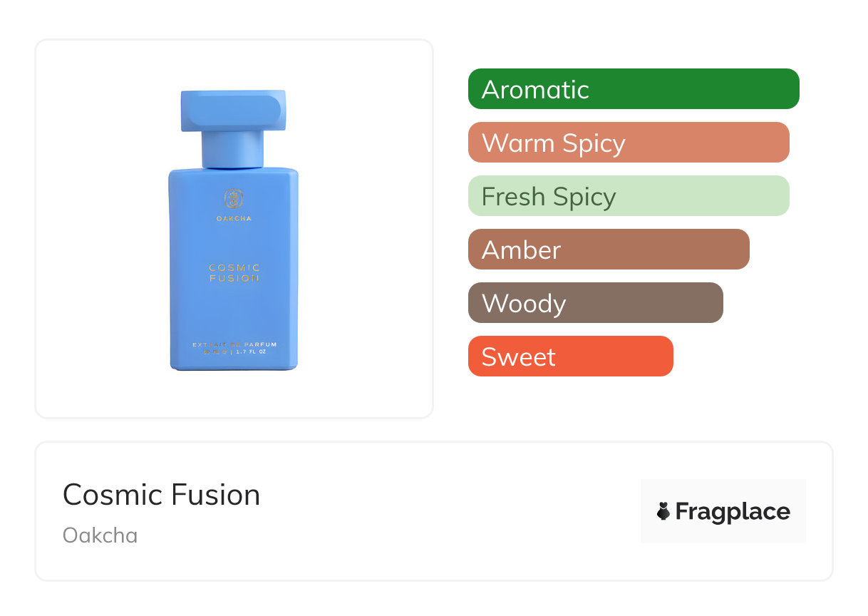Click the bottle's cylindrical neck collar
The height and width of the screenshot is (616, 868).
coord(233,150)
